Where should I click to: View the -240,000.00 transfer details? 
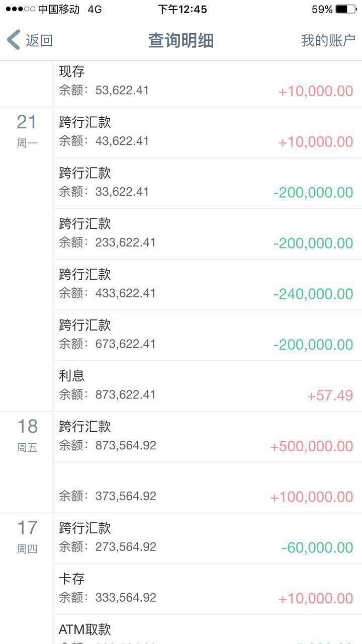207,285
